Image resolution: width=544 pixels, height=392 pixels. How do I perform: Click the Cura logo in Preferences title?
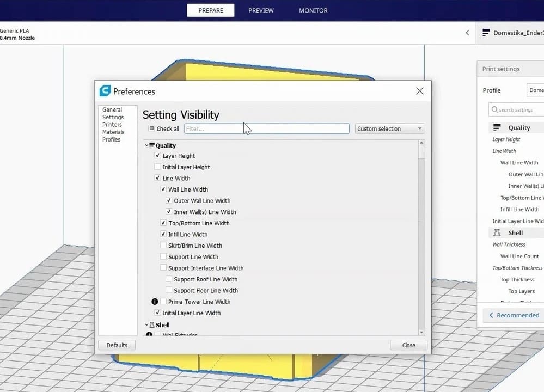105,91
